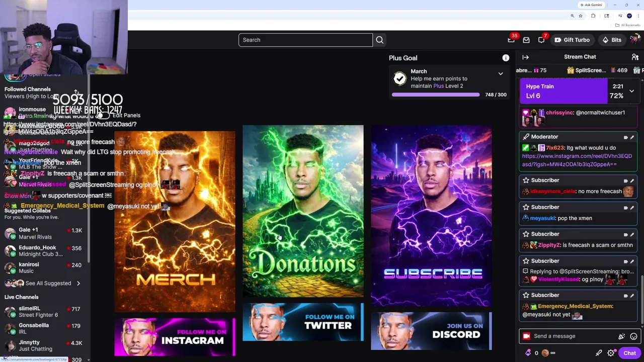Click the celebration effects icon in chat input
Screen dimensions: 644x362
coord(622,336)
